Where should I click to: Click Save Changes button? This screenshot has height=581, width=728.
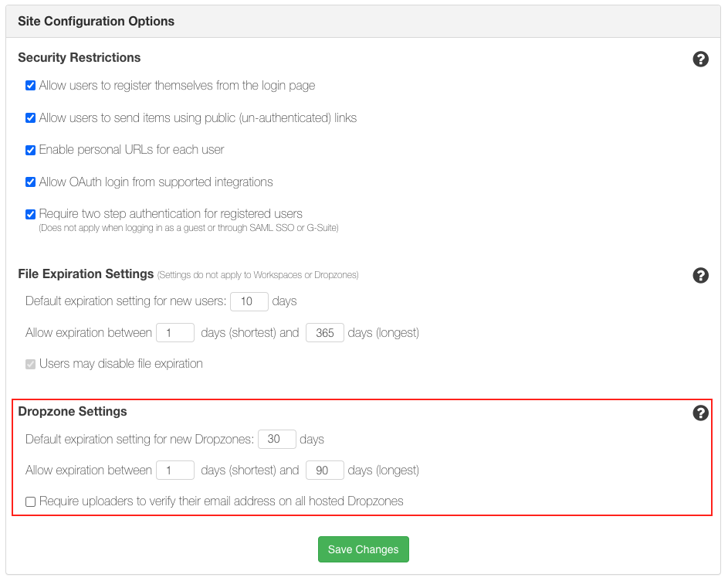(x=363, y=549)
